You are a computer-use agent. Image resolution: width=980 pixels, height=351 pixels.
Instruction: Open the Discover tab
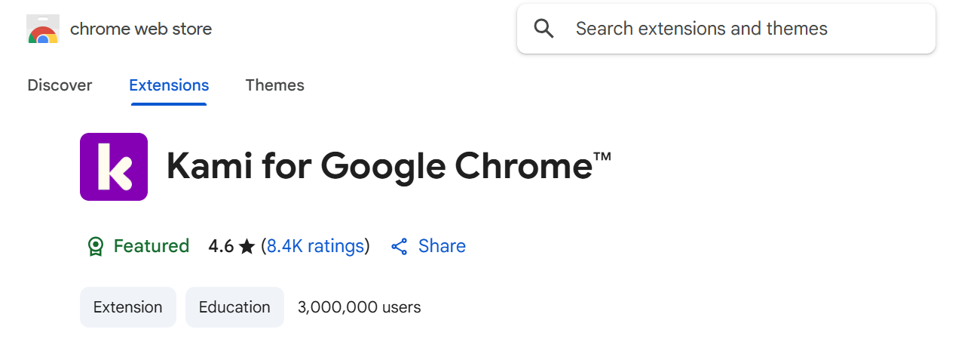point(60,85)
